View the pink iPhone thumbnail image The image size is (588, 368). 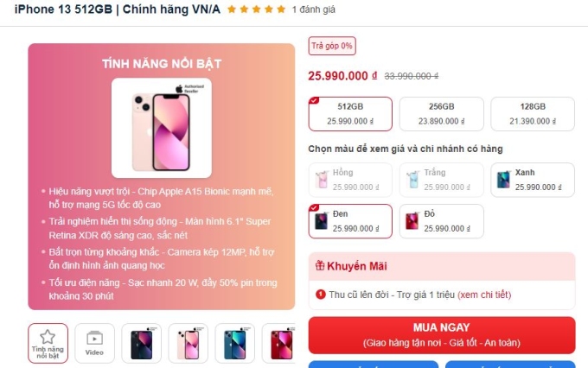pos(189,343)
